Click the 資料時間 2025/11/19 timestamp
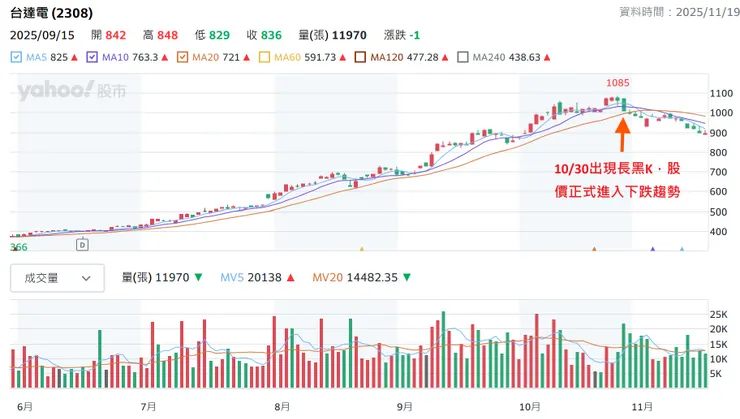The height and width of the screenshot is (419, 740). (x=679, y=12)
